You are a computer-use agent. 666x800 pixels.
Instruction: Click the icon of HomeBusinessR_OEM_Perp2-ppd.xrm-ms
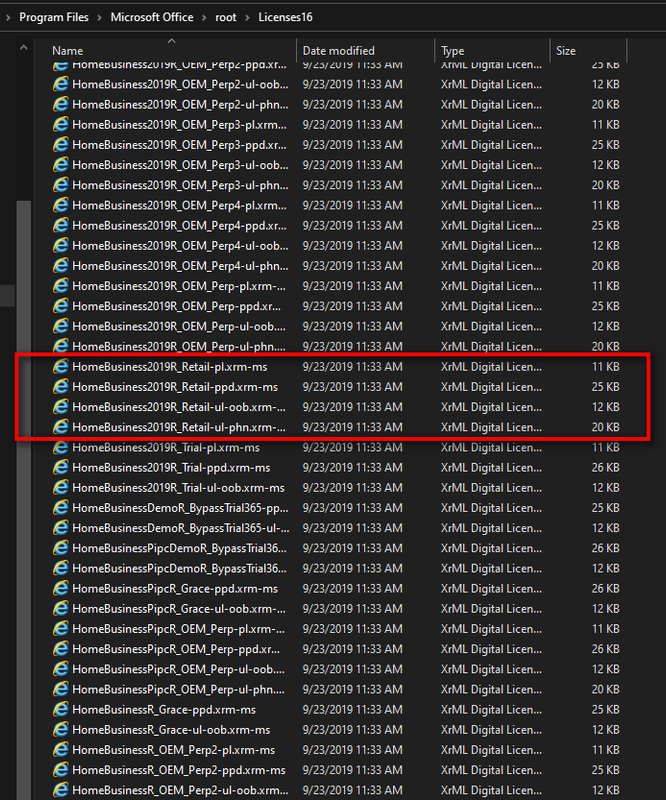[61, 770]
